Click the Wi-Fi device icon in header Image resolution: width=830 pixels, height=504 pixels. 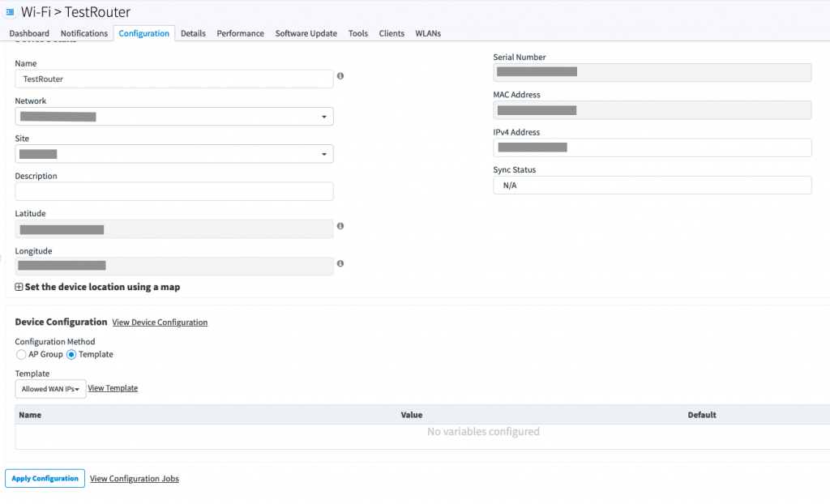[x=11, y=13]
